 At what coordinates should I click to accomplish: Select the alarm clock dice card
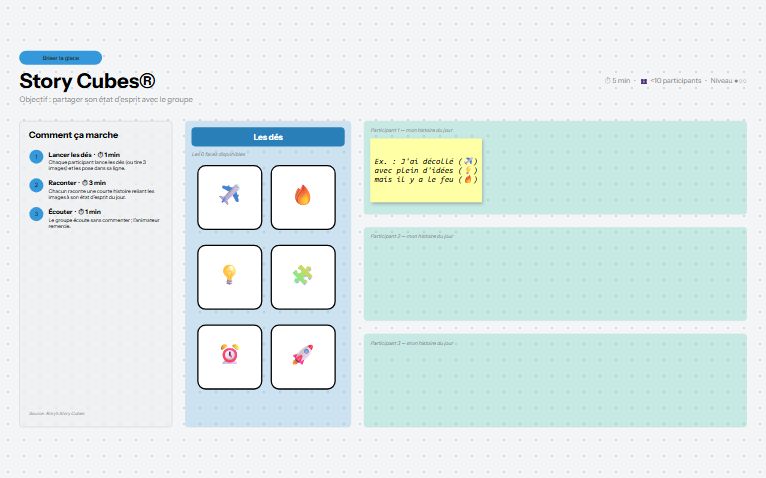(x=230, y=357)
